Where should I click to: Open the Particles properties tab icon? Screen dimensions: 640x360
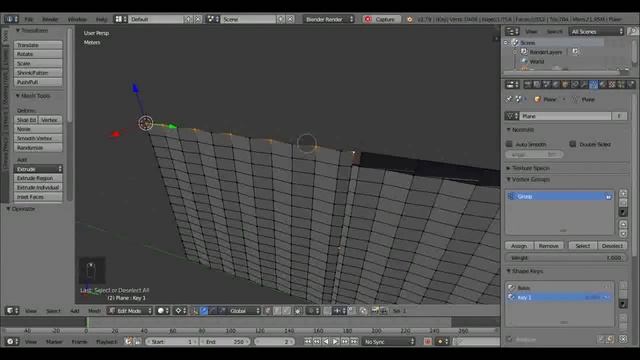[622, 84]
